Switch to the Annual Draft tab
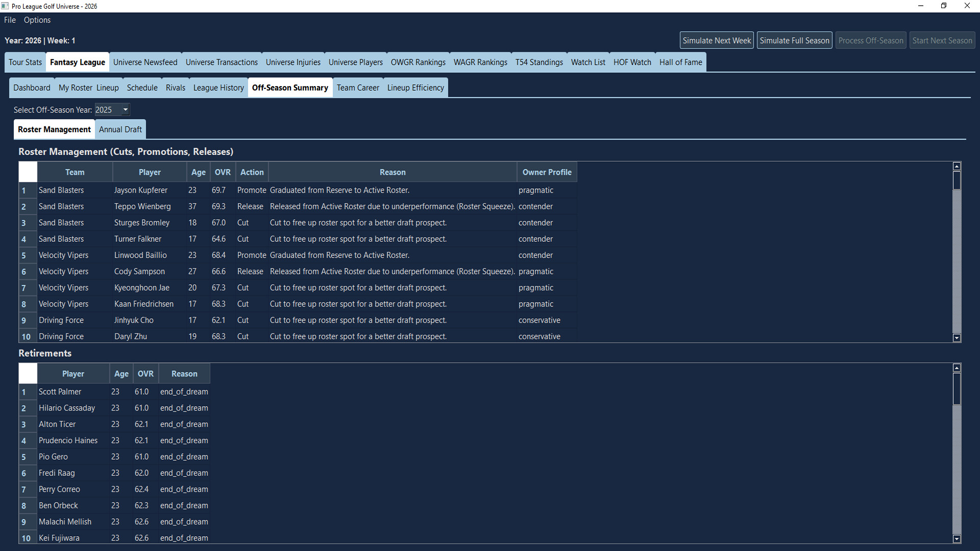 click(x=120, y=129)
